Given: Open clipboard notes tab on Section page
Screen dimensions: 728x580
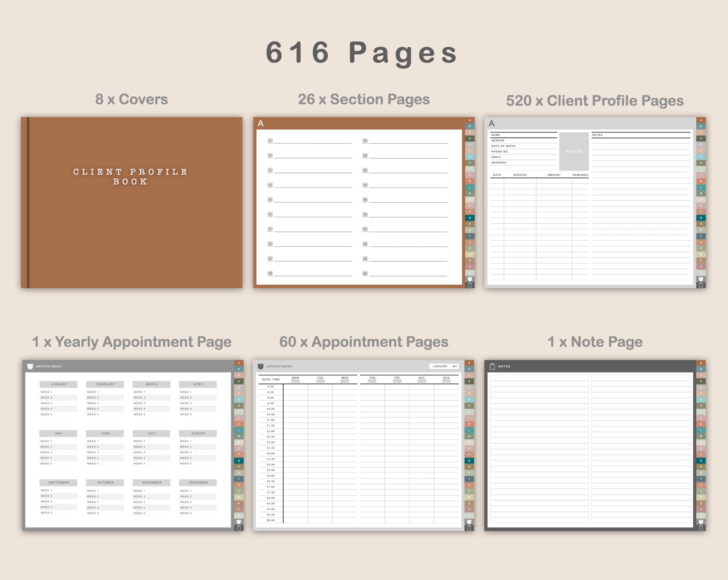Looking at the screenshot, I should pos(470,285).
